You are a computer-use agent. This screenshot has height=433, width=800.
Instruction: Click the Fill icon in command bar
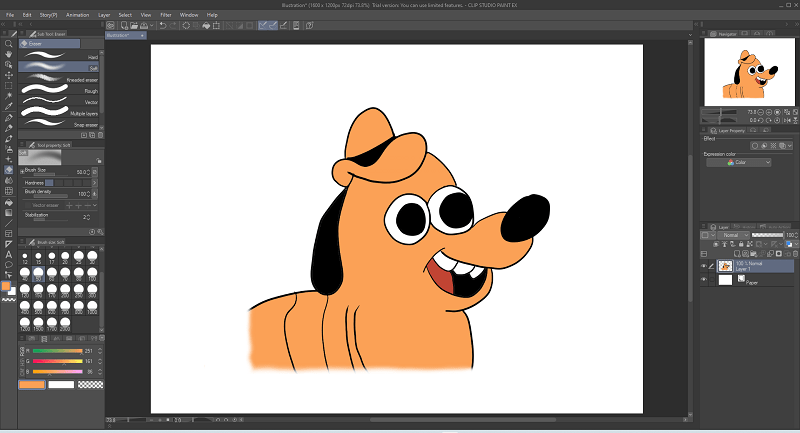206,26
